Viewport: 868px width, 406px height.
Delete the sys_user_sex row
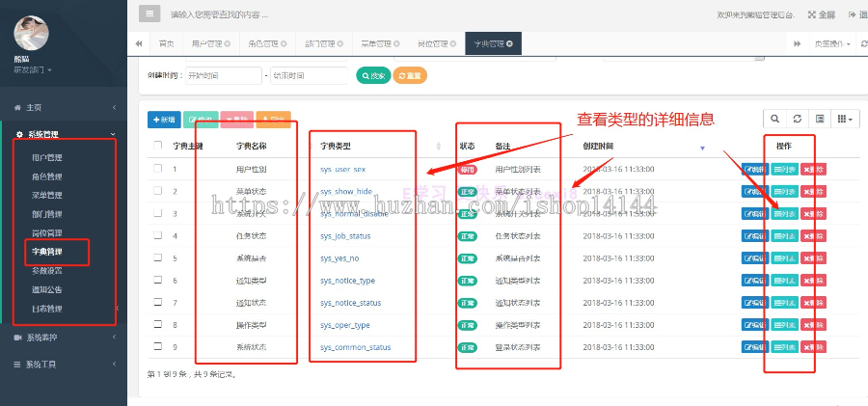pyautogui.click(x=813, y=170)
